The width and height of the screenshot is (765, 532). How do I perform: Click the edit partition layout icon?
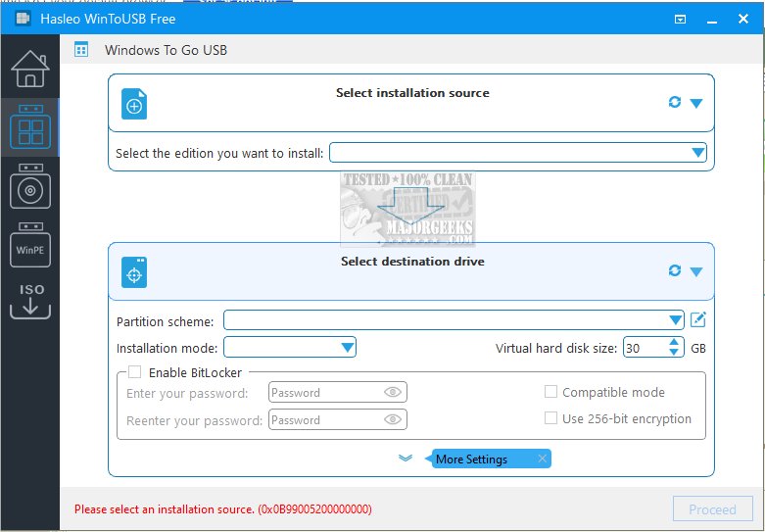pyautogui.click(x=698, y=319)
